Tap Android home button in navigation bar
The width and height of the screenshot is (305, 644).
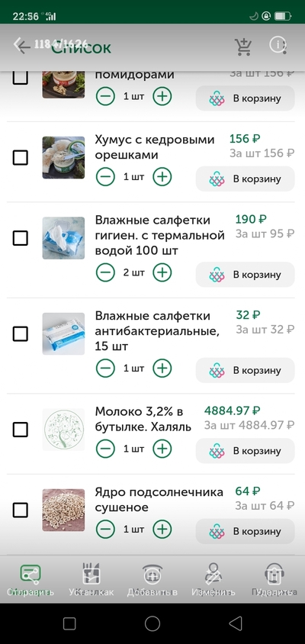[x=152, y=623]
